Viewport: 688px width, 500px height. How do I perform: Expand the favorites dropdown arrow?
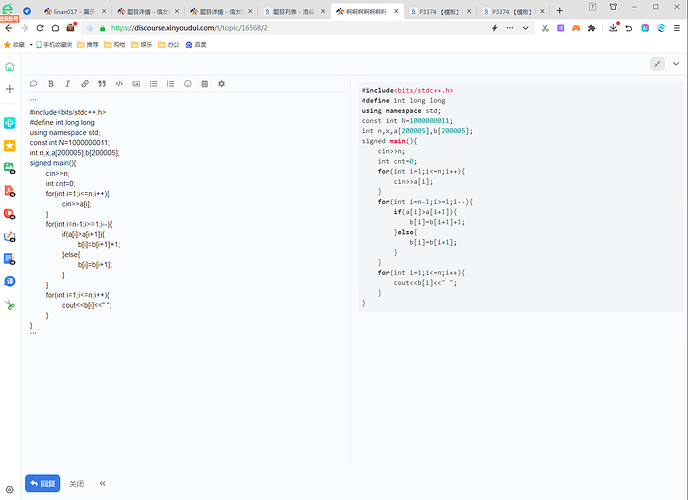31,45
